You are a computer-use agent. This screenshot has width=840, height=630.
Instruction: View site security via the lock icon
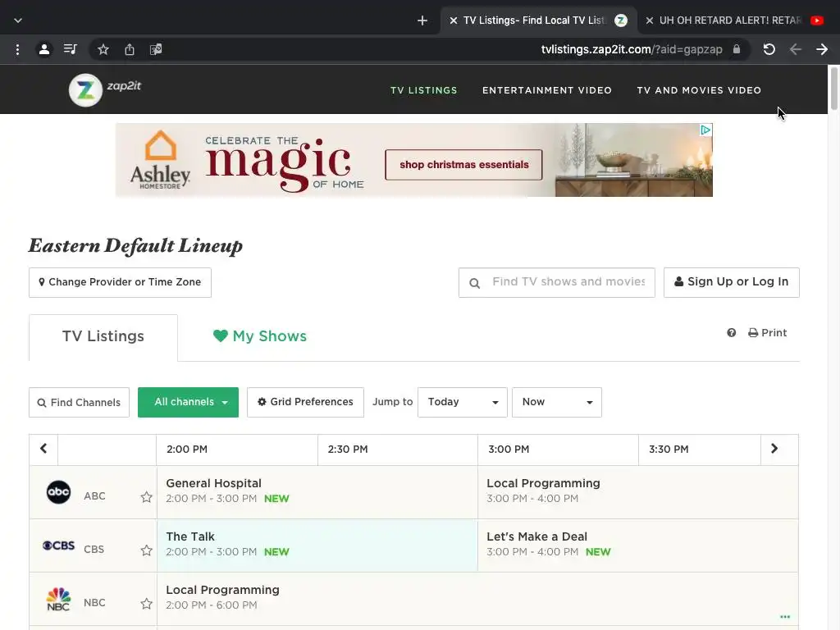737,49
